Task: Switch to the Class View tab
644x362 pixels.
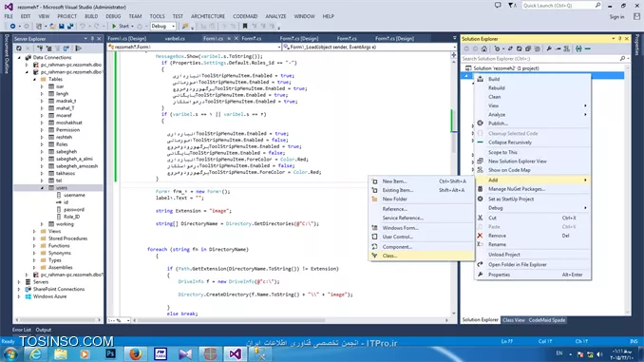Action: (x=514, y=320)
